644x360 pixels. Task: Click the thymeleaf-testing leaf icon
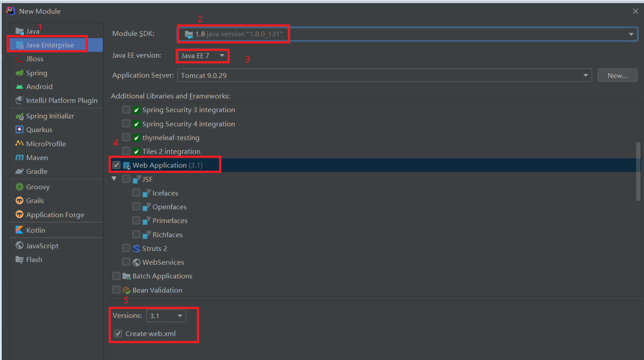(137, 137)
